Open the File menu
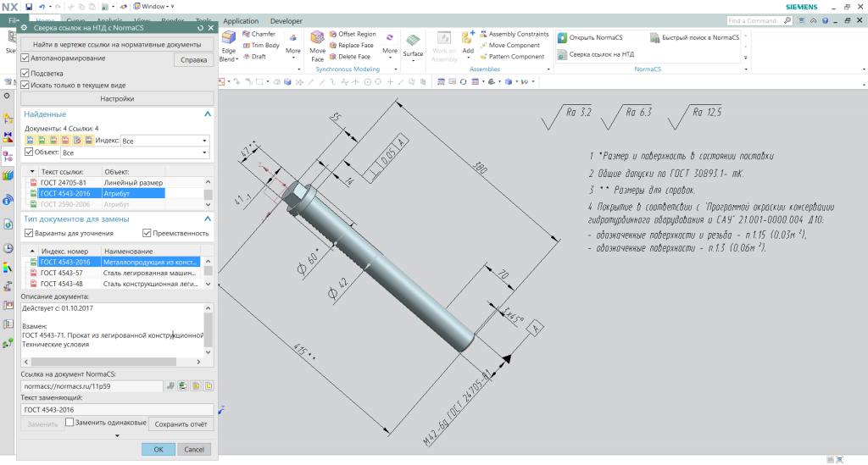This screenshot has width=868, height=465. click(x=14, y=20)
